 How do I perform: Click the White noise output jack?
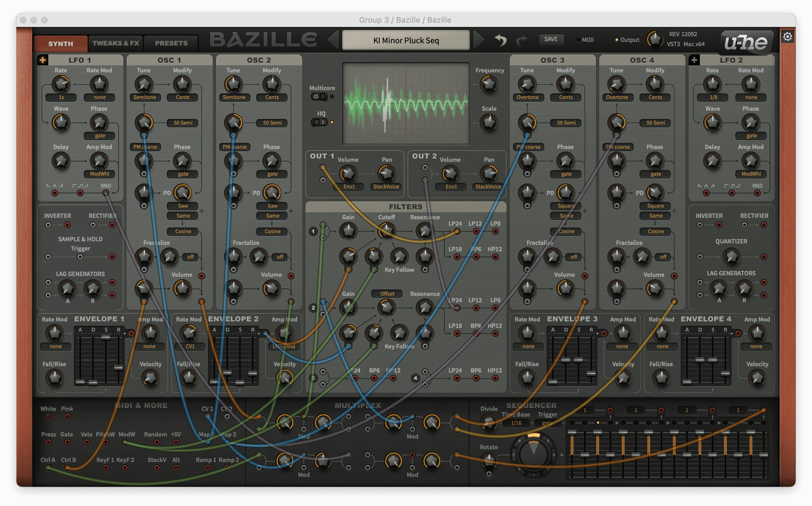(48, 417)
